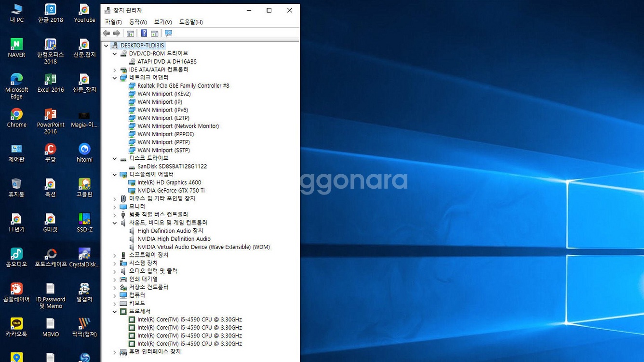Image resolution: width=644 pixels, height=362 pixels.
Task: Collapse the DVD/CD-ROM 드라이브 category
Action: (x=115, y=54)
